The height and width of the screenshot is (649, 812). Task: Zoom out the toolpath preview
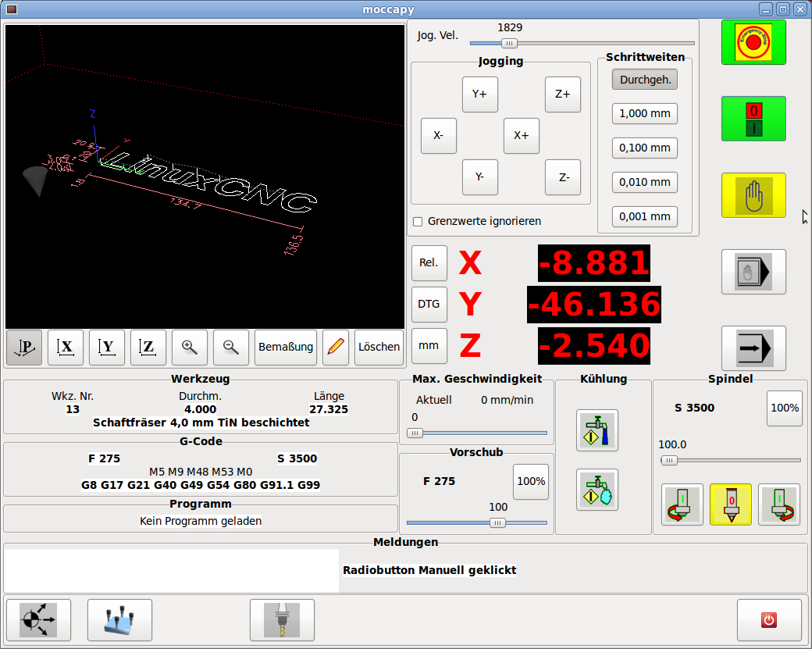point(231,347)
